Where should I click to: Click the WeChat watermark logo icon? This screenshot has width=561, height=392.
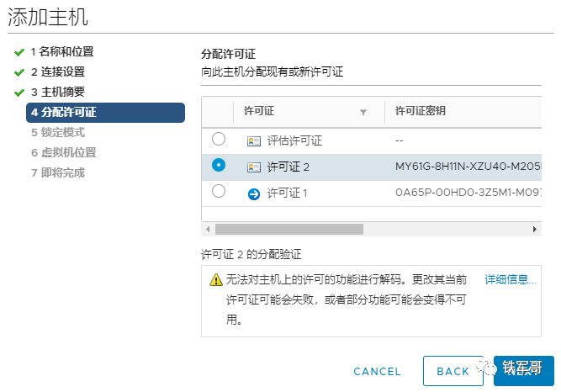(x=487, y=368)
